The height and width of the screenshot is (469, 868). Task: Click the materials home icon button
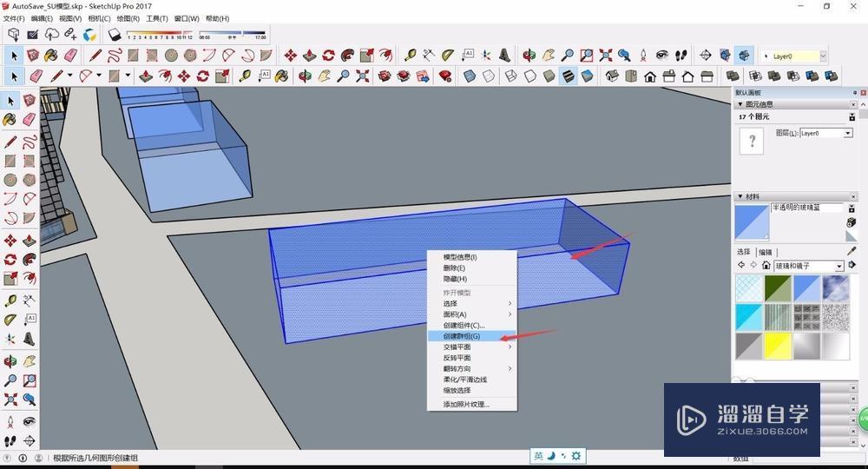tap(766, 266)
